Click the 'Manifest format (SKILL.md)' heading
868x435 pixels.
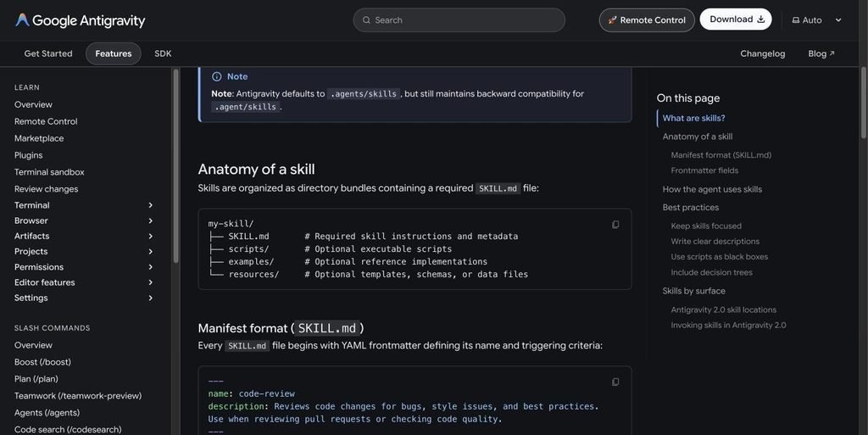(x=281, y=328)
